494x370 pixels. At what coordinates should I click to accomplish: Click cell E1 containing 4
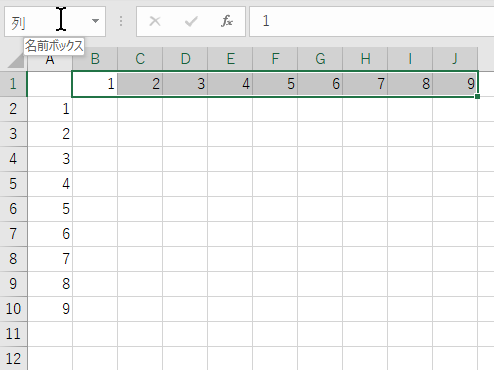pos(230,84)
